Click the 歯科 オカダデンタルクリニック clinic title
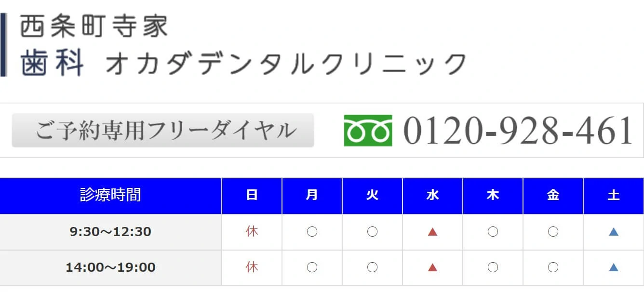 click(243, 64)
